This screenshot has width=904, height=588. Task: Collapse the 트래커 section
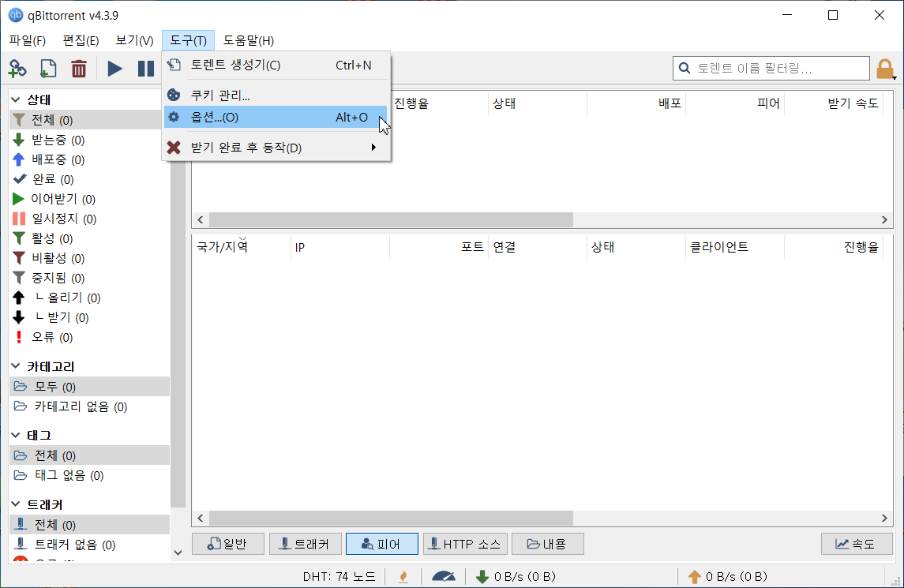click(16, 504)
